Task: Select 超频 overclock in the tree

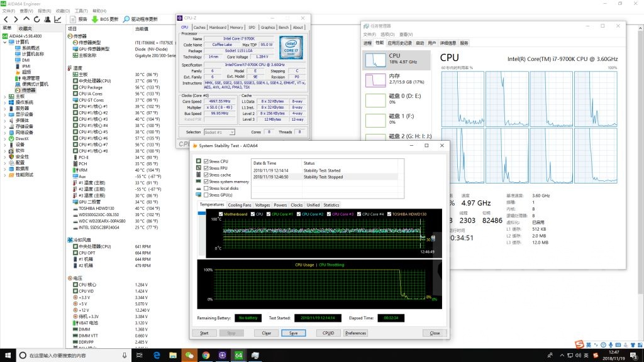Action: tap(26, 72)
